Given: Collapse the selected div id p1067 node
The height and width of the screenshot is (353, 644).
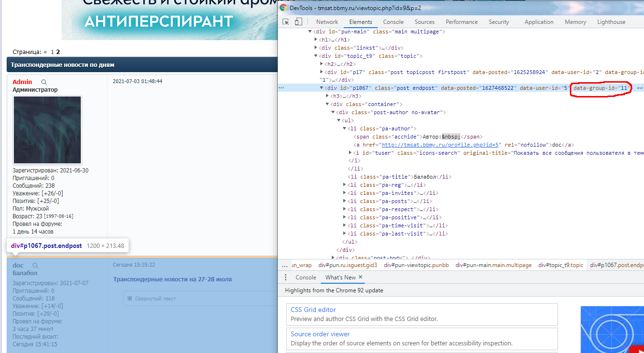Looking at the screenshot, I should [321, 88].
